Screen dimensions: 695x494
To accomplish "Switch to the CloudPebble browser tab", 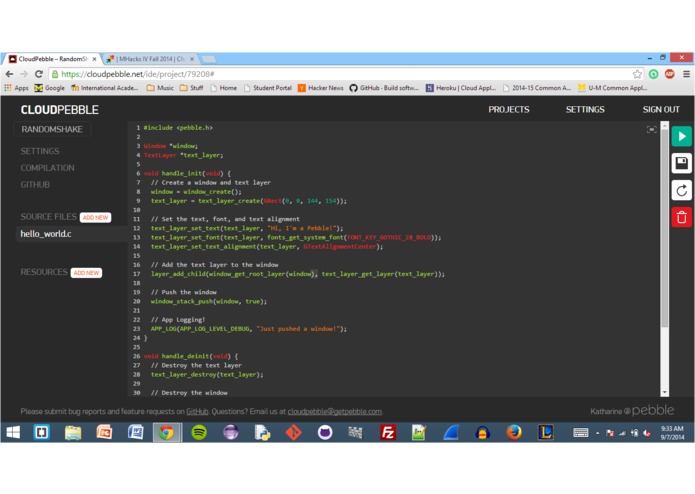I will tap(52, 58).
